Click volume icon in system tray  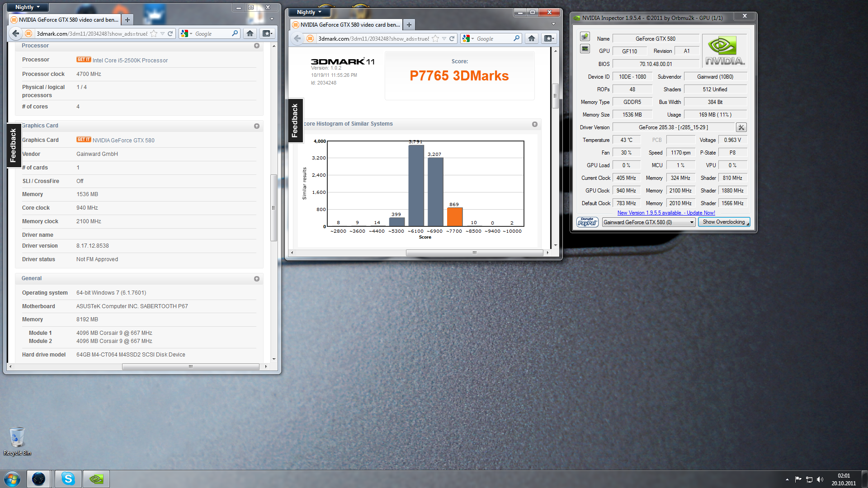[x=820, y=479]
